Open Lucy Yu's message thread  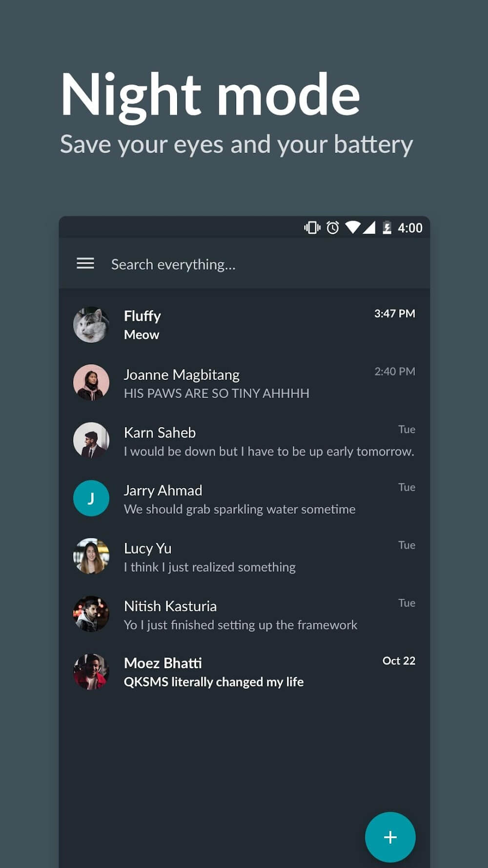click(x=244, y=557)
